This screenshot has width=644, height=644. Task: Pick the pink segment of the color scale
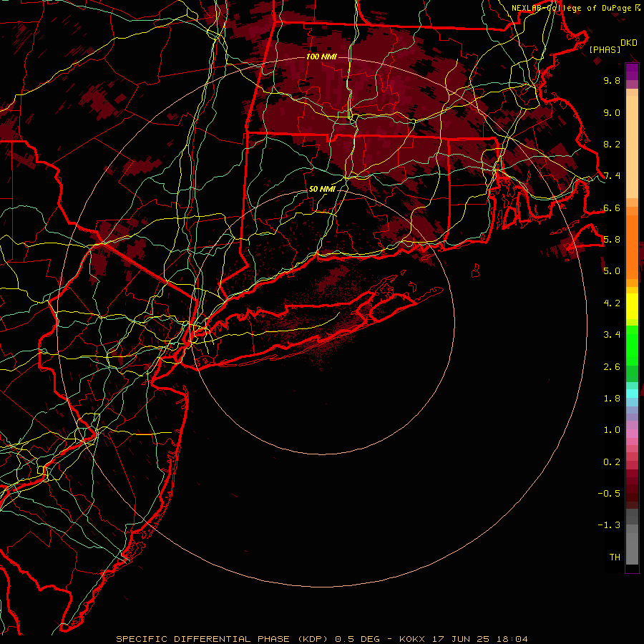(x=632, y=434)
